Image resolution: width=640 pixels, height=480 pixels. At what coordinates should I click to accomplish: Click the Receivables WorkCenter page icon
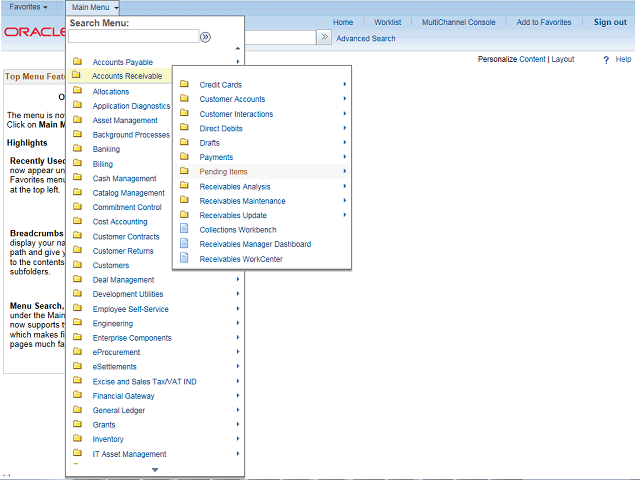(x=184, y=259)
